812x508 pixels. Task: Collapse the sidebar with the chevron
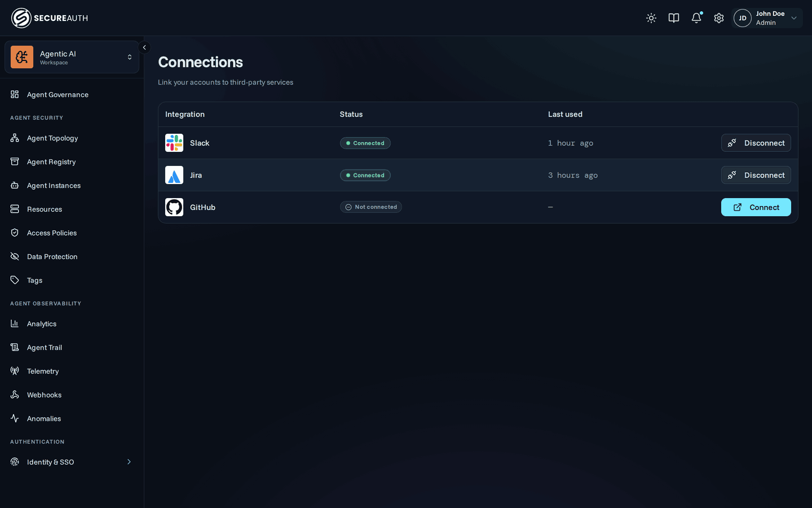point(144,47)
